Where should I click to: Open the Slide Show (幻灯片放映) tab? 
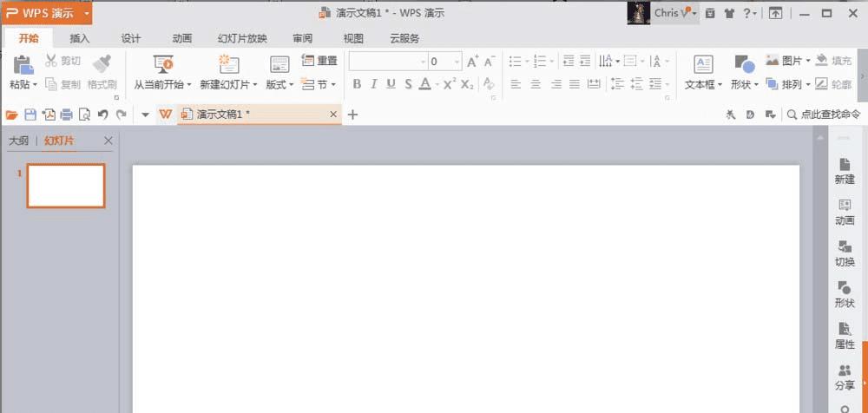pyautogui.click(x=242, y=39)
